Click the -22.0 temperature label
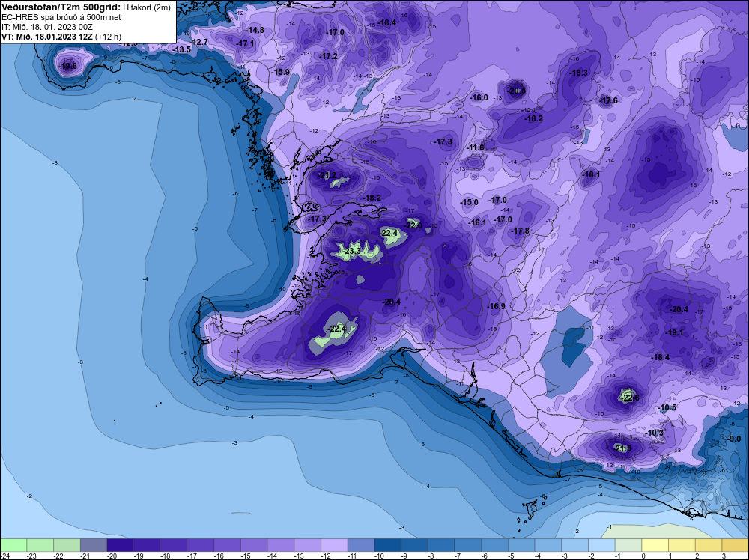Screen dimensions: 749x560 point(413,225)
